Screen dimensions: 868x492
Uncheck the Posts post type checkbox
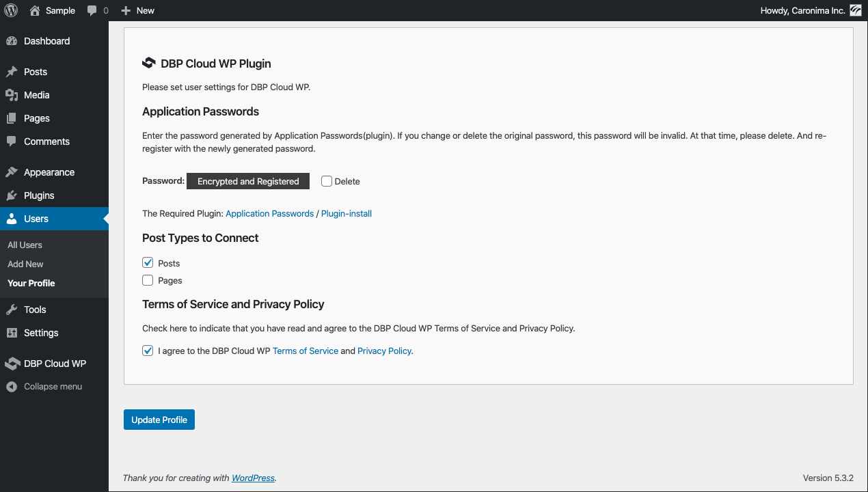148,262
